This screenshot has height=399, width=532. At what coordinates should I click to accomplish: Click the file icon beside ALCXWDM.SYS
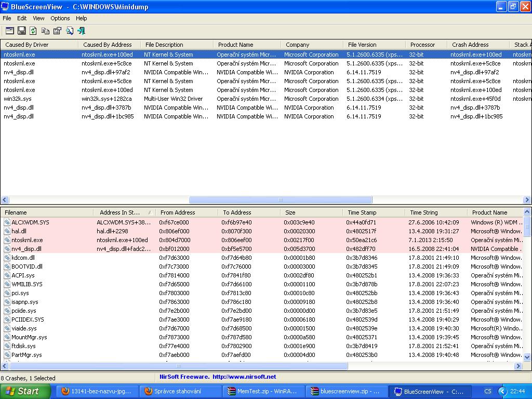tap(7, 222)
